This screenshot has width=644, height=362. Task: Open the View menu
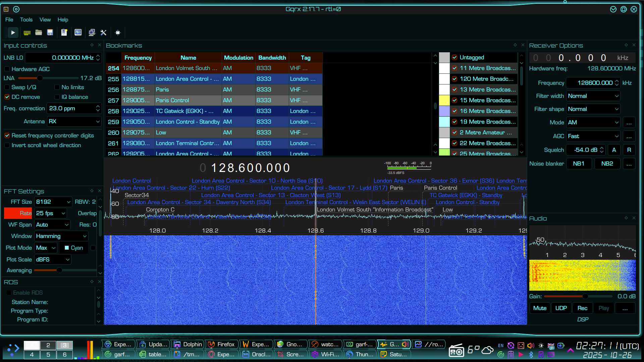[x=45, y=19]
